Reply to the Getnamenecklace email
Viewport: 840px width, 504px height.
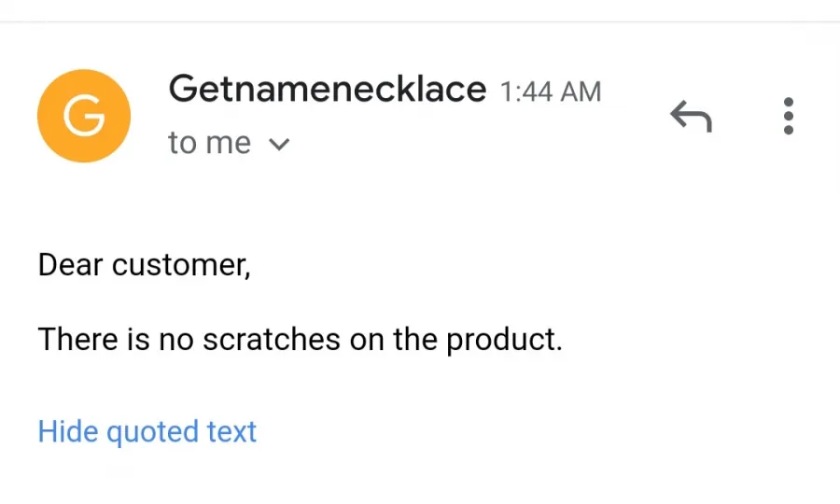point(691,117)
